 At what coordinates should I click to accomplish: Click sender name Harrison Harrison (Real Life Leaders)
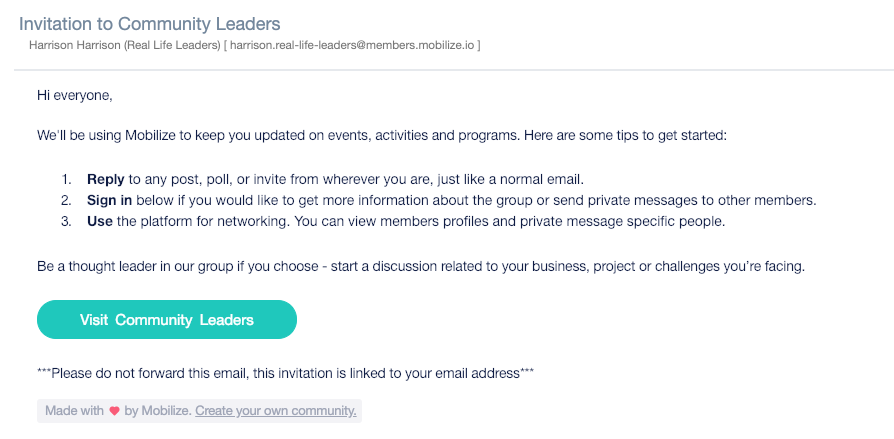tap(124, 45)
